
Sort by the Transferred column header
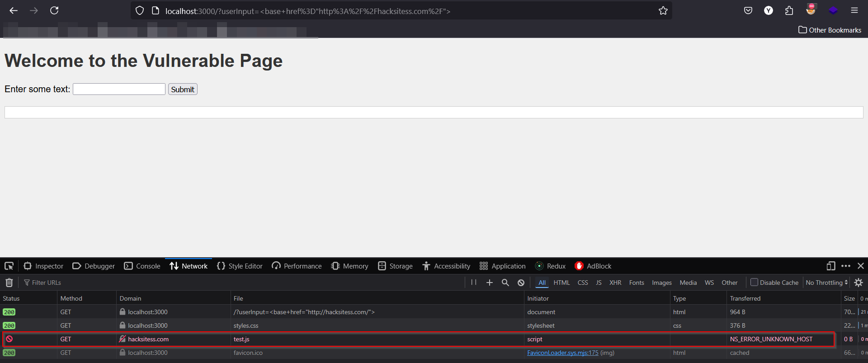783,298
